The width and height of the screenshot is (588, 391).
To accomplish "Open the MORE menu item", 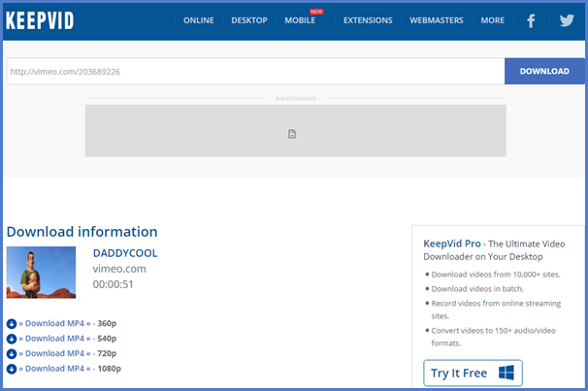I will 493,20.
